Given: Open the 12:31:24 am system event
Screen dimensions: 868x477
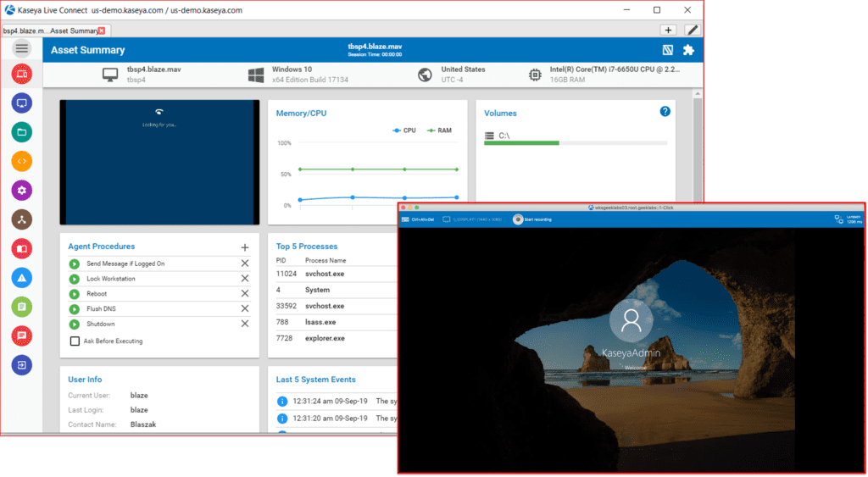Looking at the screenshot, I should tap(337, 402).
